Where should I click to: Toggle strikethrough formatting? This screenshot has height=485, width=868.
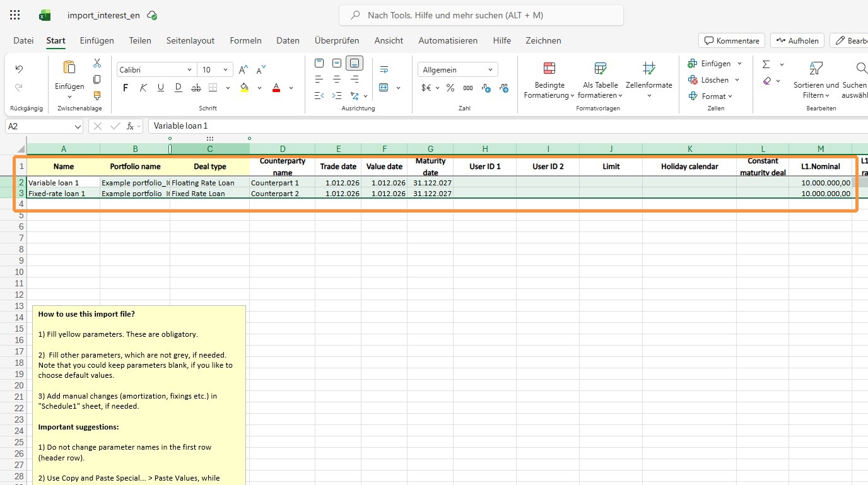(x=196, y=88)
